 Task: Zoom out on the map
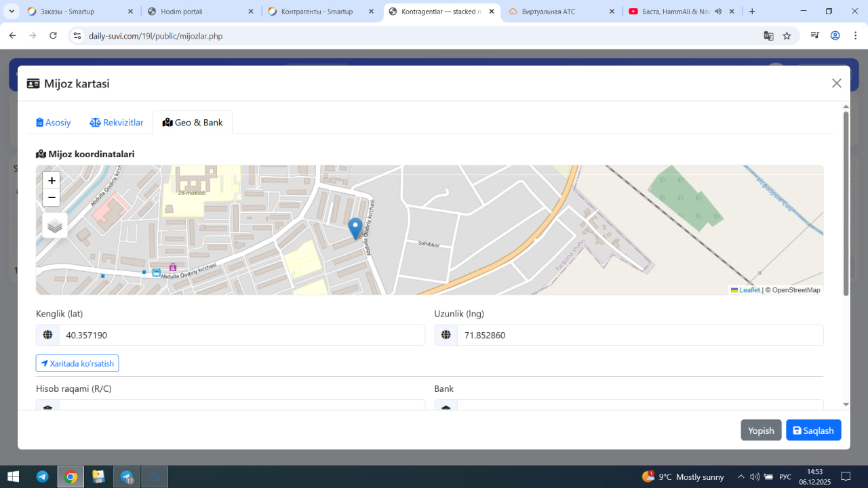pos(52,198)
